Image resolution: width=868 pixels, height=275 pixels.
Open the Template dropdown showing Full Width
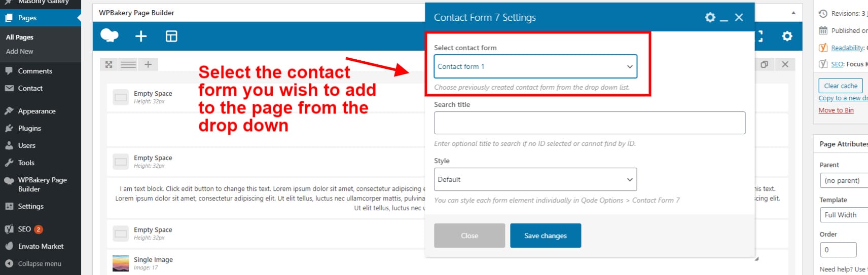844,215
